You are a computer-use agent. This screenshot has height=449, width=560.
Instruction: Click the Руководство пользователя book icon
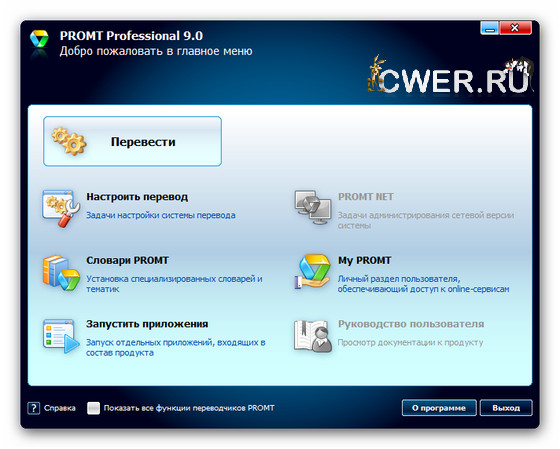[313, 336]
